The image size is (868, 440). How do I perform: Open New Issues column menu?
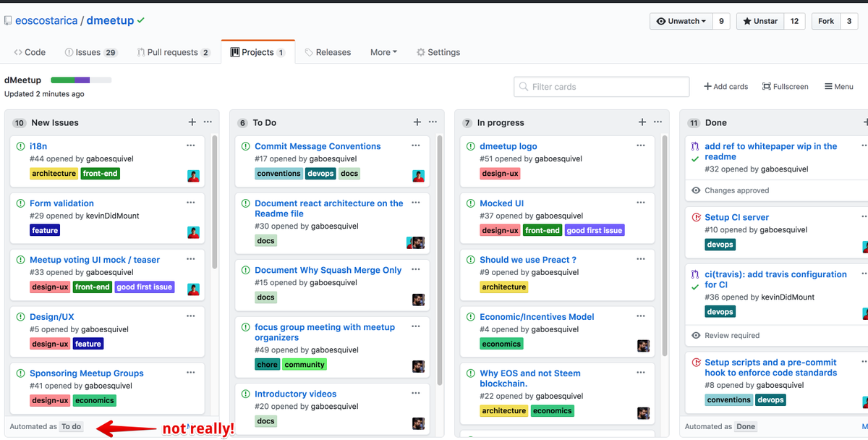pos(208,122)
